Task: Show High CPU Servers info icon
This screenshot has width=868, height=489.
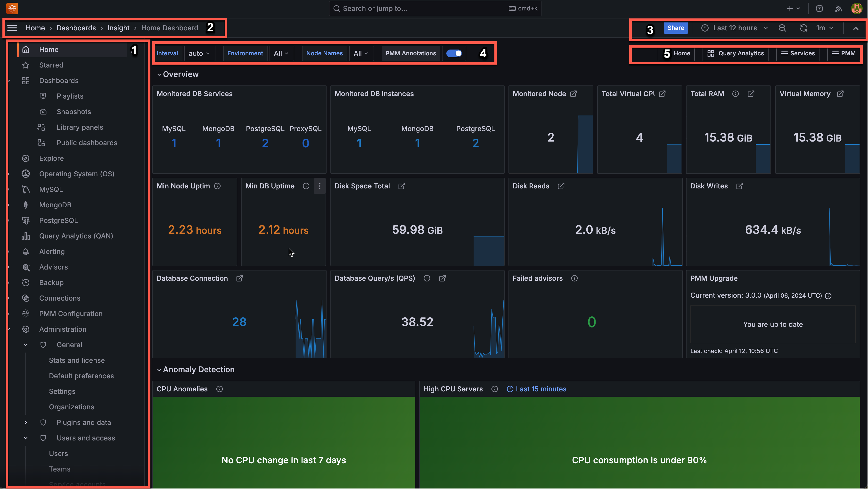Action: (x=494, y=389)
